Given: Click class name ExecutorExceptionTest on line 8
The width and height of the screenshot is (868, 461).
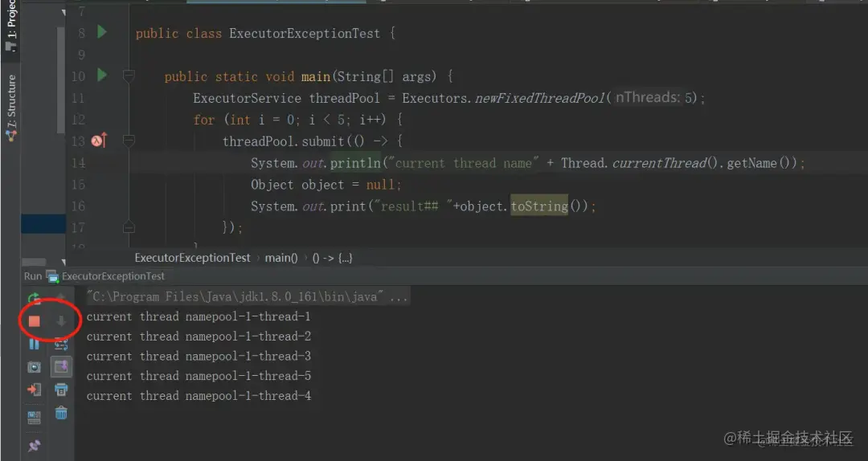Looking at the screenshot, I should click(305, 33).
